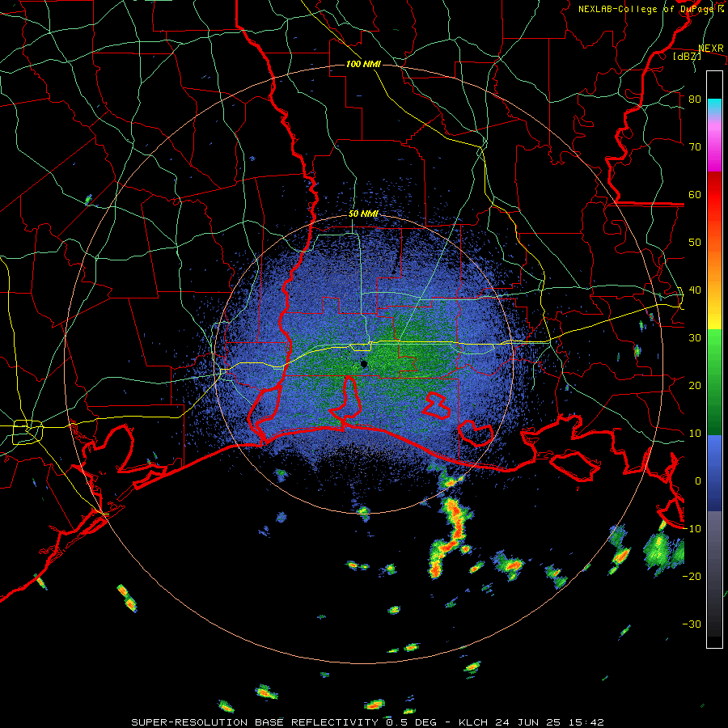Image resolution: width=728 pixels, height=728 pixels.
Task: Click the 0 value on dBZ scale
Action: pyautogui.click(x=698, y=481)
